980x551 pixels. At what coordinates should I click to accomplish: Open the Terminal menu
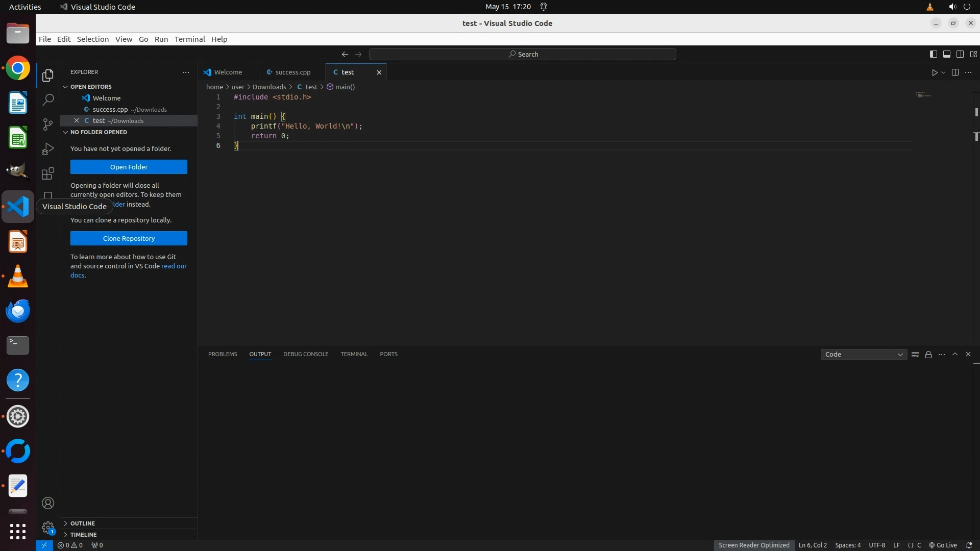[x=189, y=39]
